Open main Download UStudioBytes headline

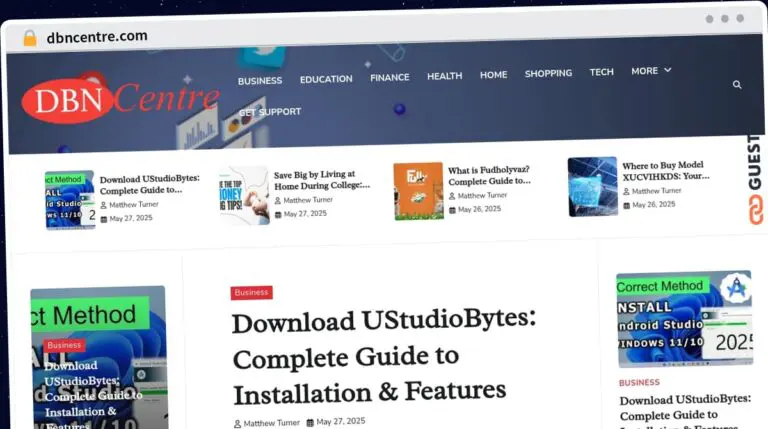point(384,355)
